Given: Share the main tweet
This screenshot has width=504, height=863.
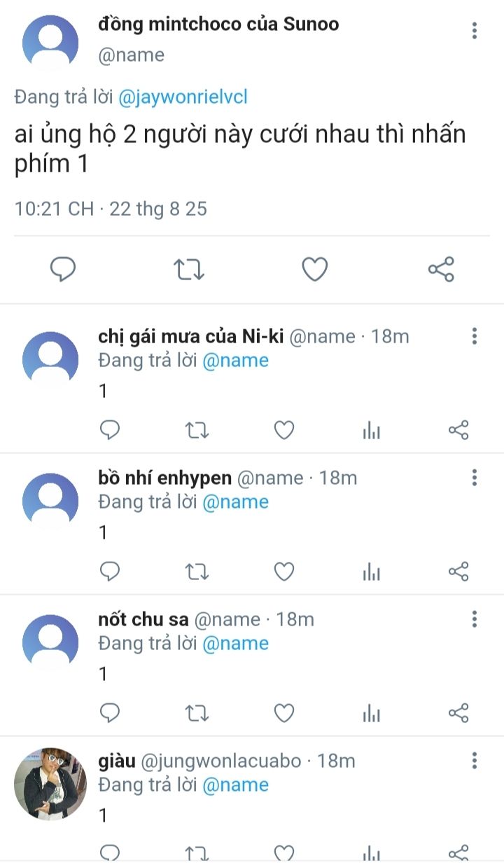Looking at the screenshot, I should (x=440, y=269).
